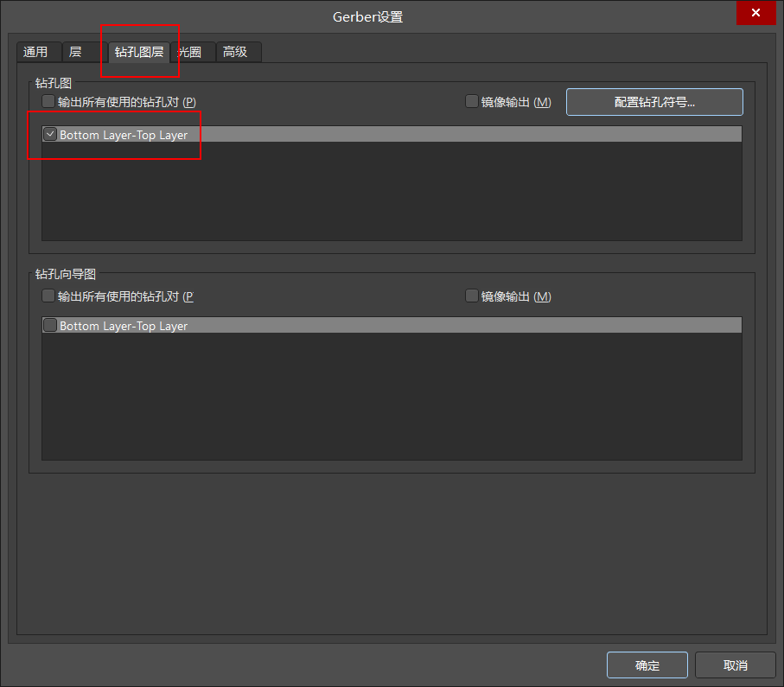Image resolution: width=784 pixels, height=687 pixels.
Task: Enable 输出所有使用的钻孔对 under 钻孔向导图
Action: [x=48, y=296]
